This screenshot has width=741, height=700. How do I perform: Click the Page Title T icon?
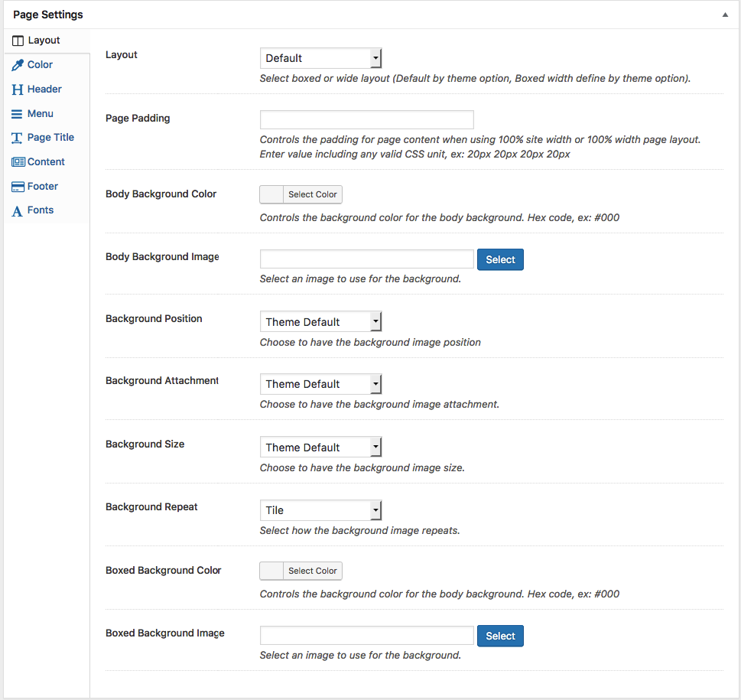tap(17, 138)
